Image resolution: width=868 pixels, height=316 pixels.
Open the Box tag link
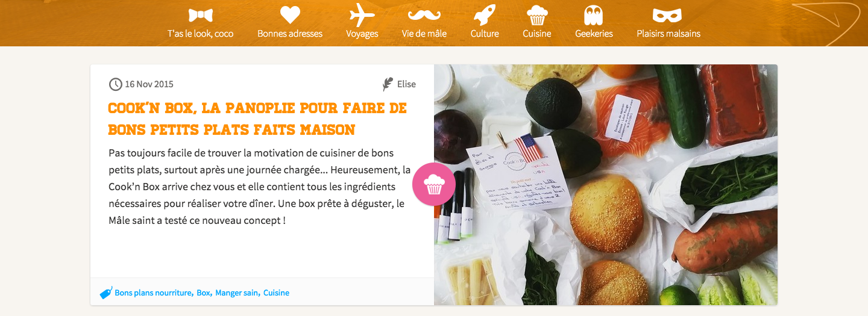[203, 293]
